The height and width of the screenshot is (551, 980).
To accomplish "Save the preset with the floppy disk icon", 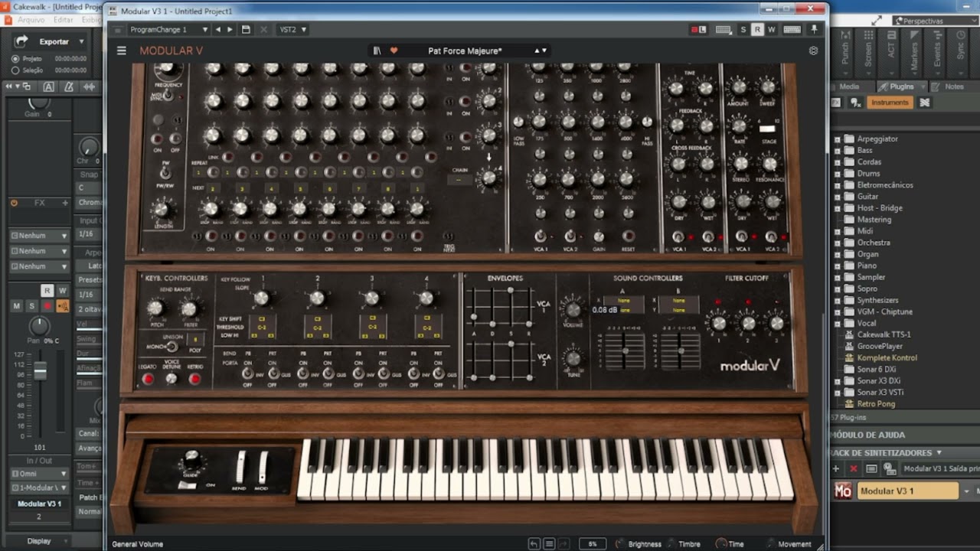I will click(x=246, y=29).
